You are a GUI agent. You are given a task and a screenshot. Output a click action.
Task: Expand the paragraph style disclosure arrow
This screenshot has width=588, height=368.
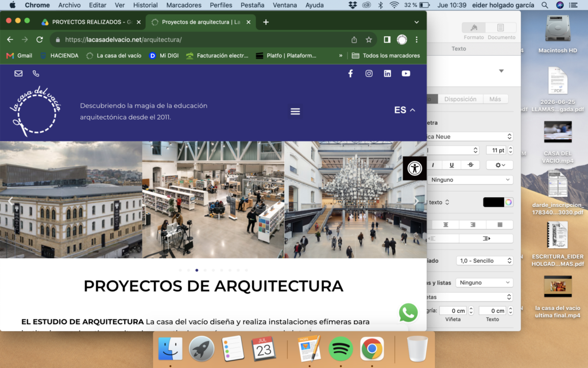501,71
